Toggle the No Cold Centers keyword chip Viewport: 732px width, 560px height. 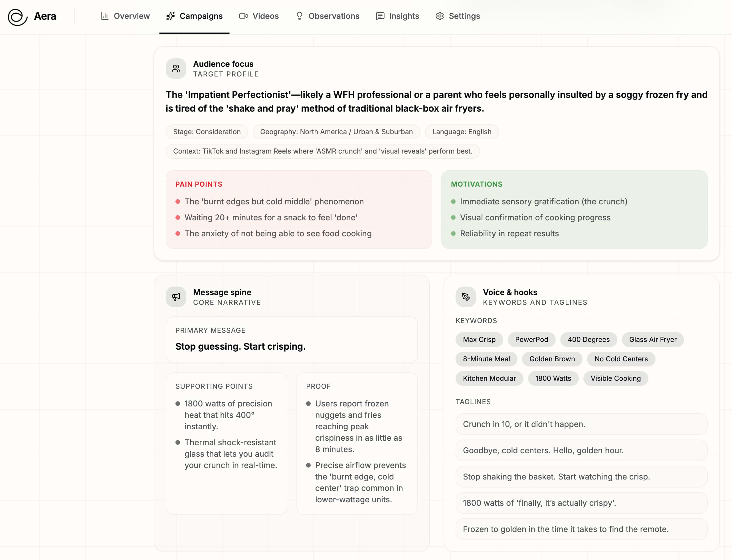(x=621, y=359)
